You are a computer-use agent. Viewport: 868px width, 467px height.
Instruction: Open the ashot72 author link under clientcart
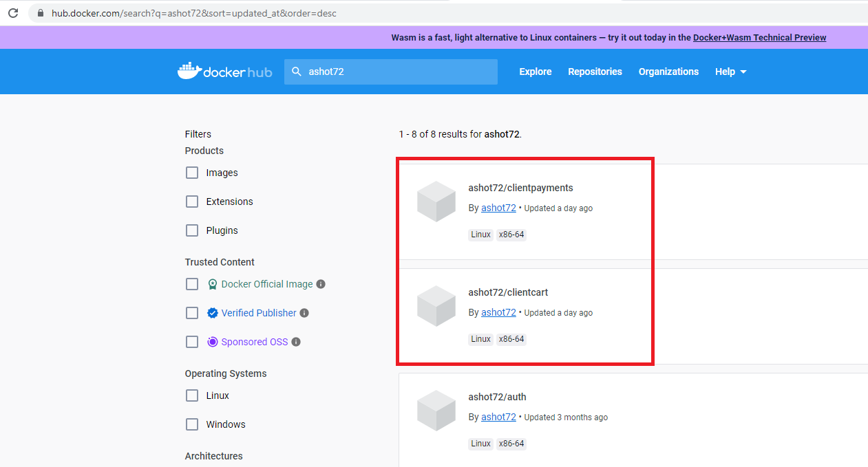click(498, 312)
